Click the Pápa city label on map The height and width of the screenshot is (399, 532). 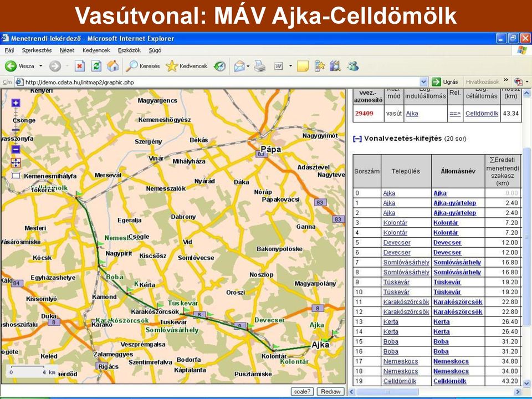pos(271,149)
